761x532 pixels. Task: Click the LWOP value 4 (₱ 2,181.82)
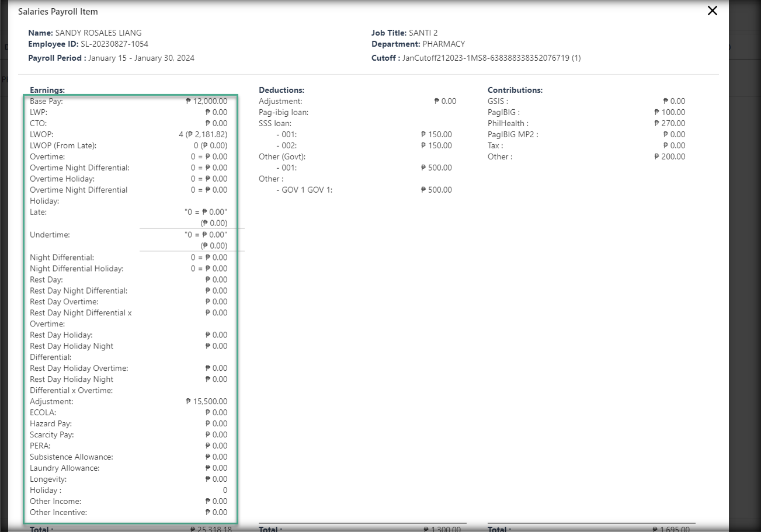click(203, 134)
